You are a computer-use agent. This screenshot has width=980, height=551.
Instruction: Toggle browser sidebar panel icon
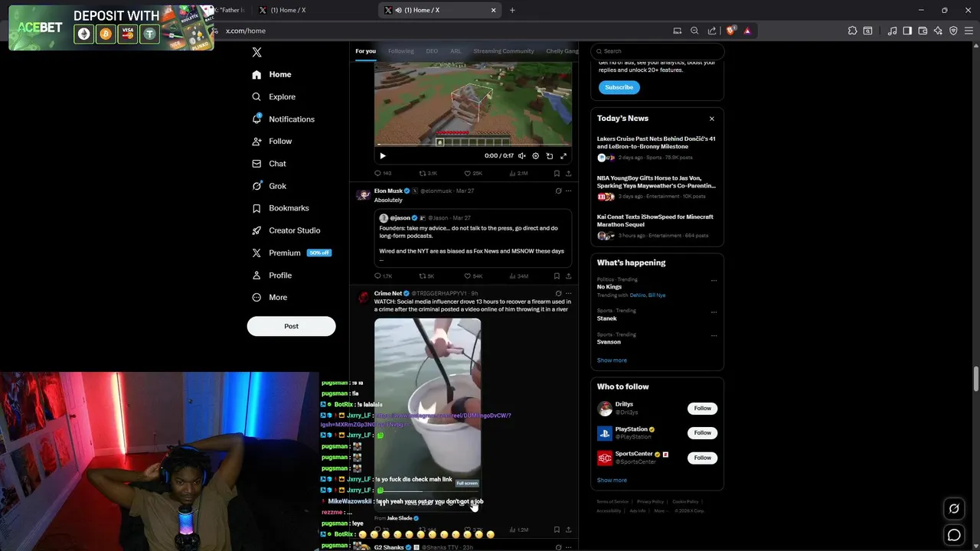tap(907, 31)
